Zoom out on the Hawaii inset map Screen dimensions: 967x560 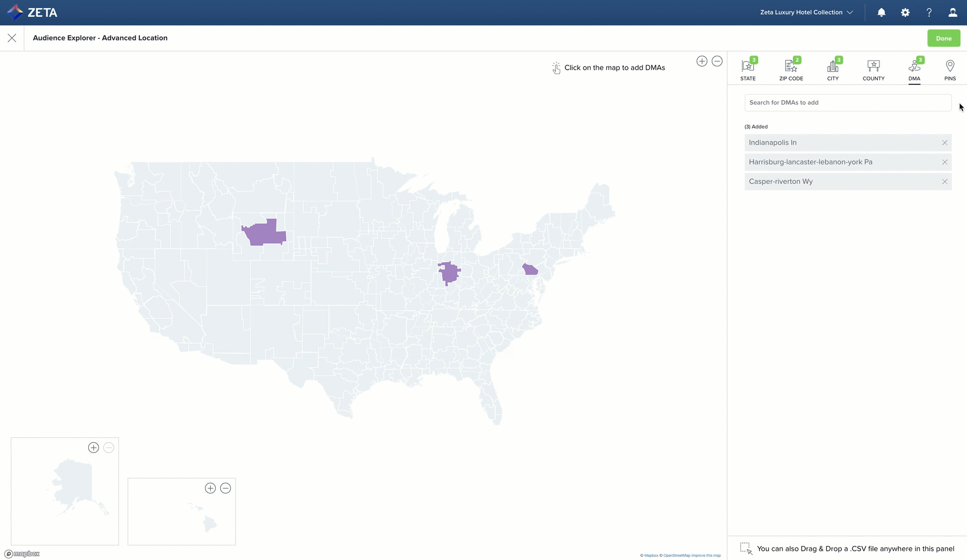[226, 488]
